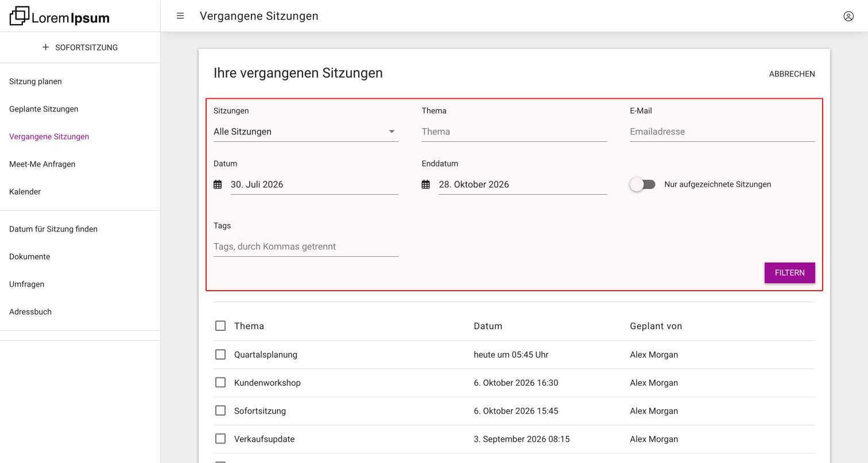
Task: Open the hamburger menu icon
Action: tap(180, 16)
